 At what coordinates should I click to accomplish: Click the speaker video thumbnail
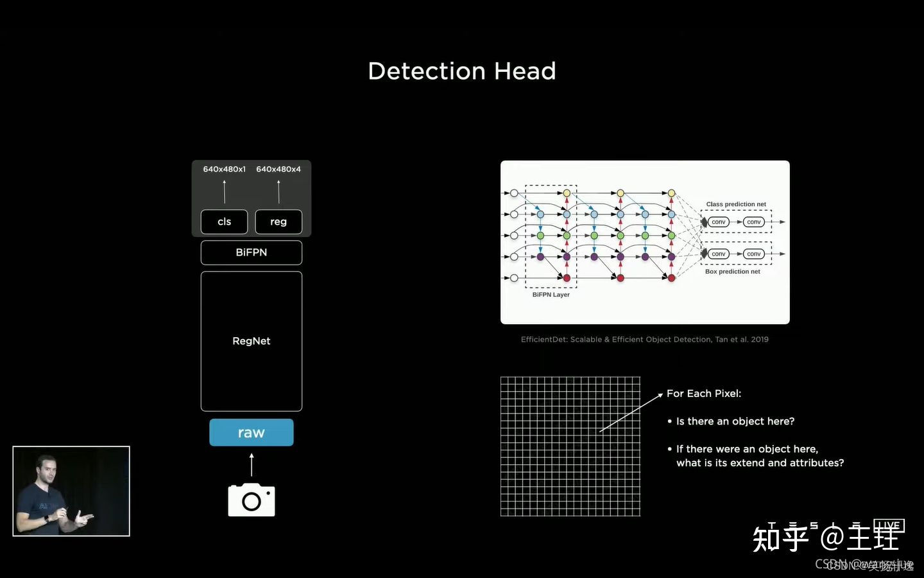[x=71, y=491]
